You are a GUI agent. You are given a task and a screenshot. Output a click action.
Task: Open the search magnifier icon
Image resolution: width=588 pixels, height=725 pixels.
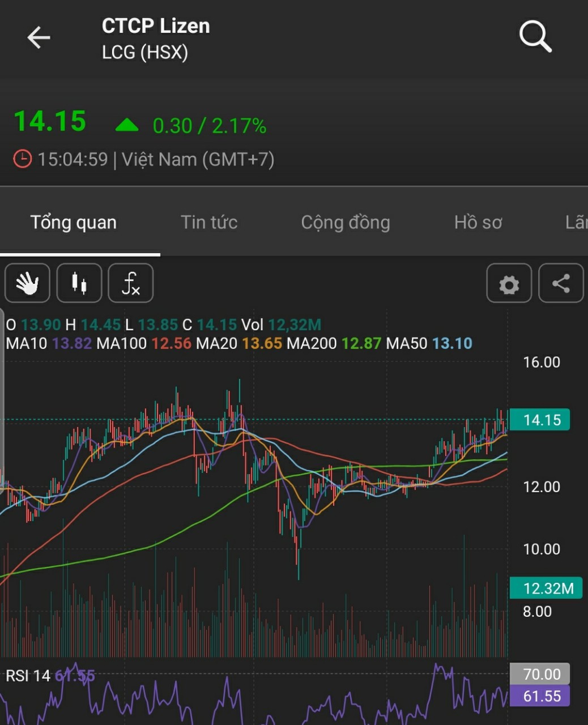click(535, 37)
